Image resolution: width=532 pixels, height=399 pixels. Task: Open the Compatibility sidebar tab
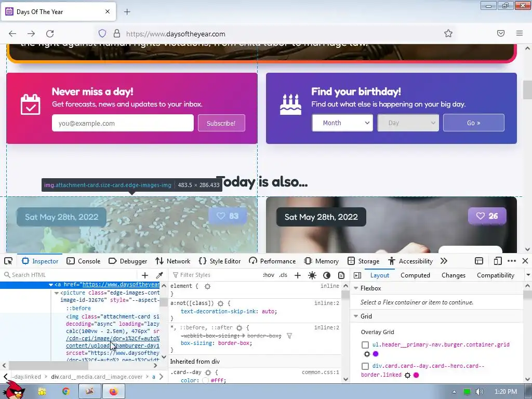coord(495,275)
